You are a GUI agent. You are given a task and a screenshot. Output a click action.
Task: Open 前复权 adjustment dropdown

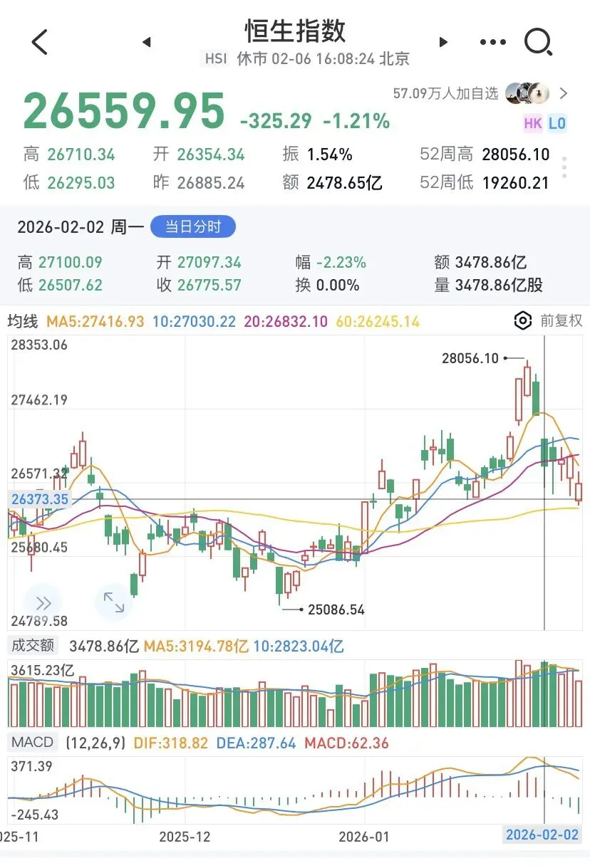561,320
